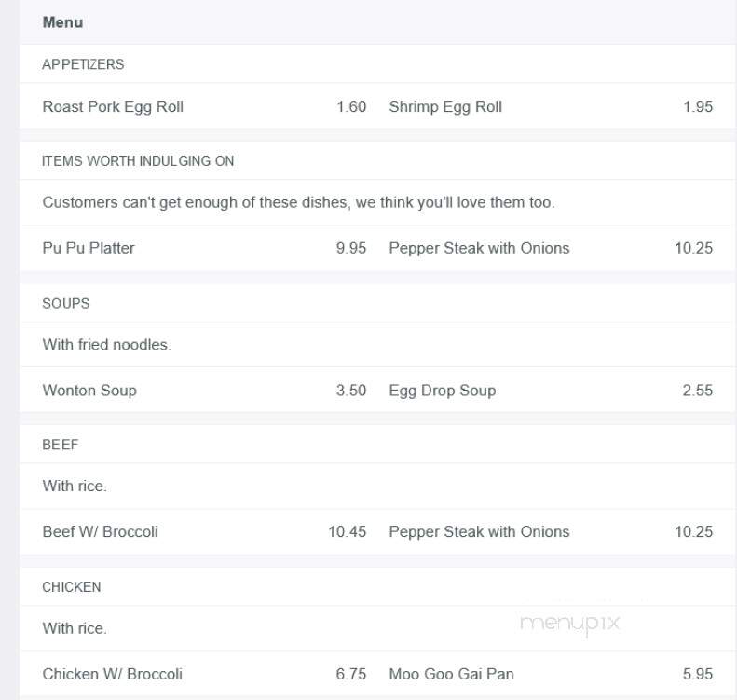The width and height of the screenshot is (737, 700).
Task: Click the With fried noodles description
Action: [107, 345]
